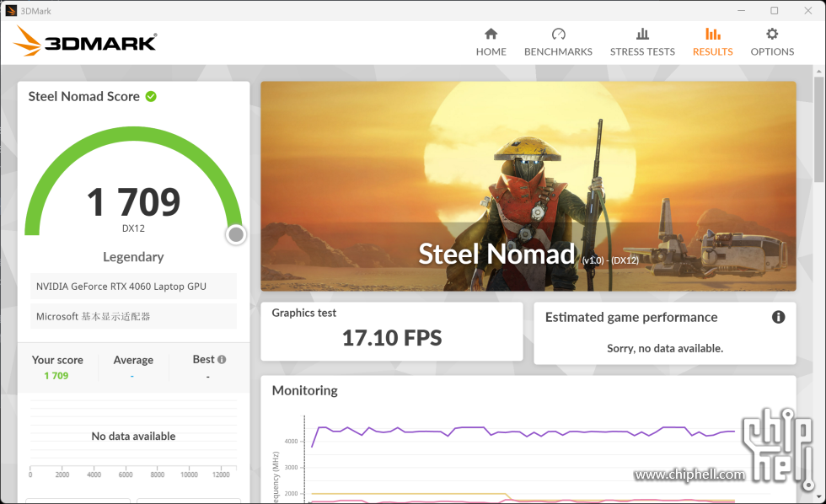This screenshot has width=826, height=504.
Task: Maximize the 3DMark window
Action: pyautogui.click(x=774, y=10)
